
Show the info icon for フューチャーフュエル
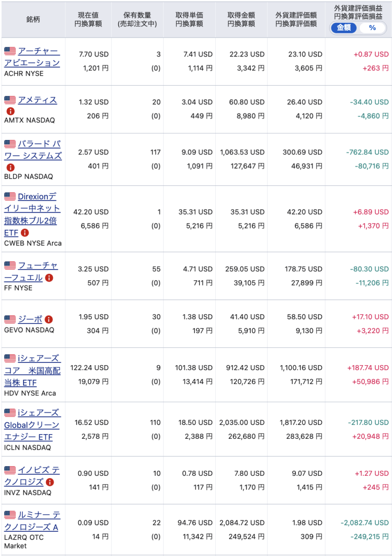pos(49,278)
